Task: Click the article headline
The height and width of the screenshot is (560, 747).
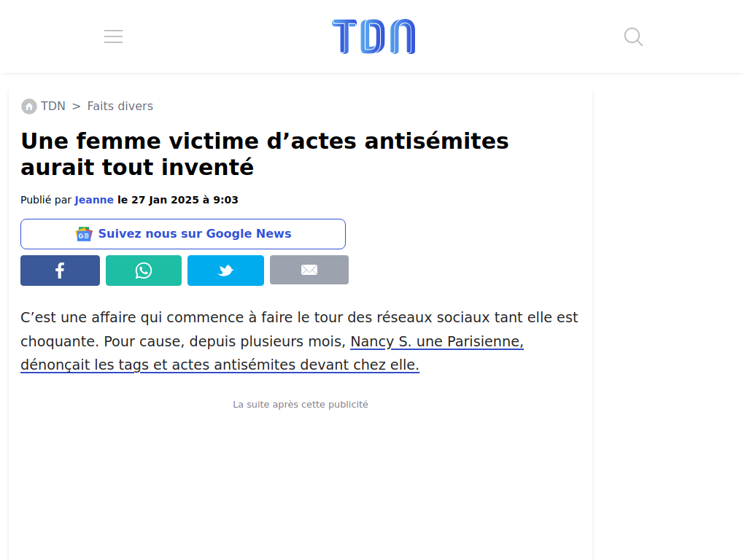Action: 265,154
